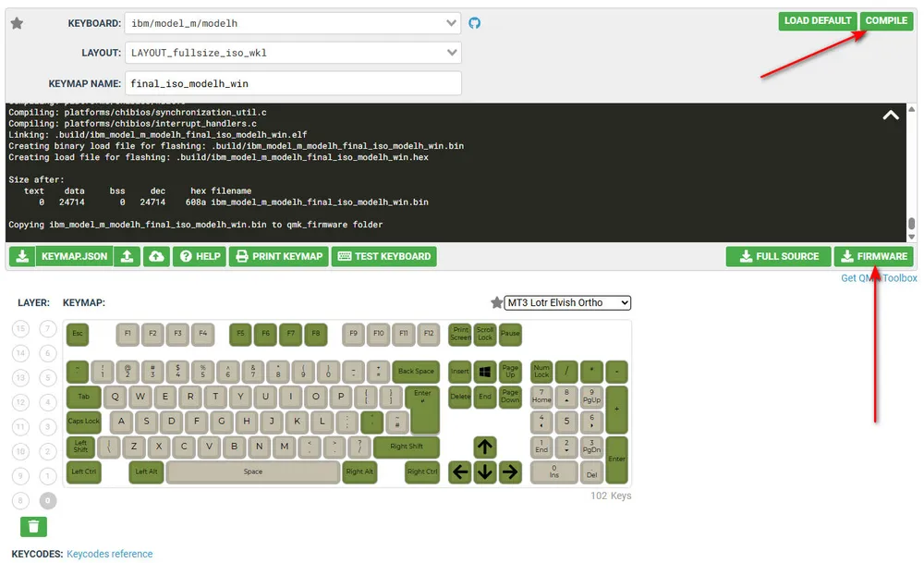Click the cloud upload from URL icon
Viewport: 924px width, 563px height.
[x=156, y=256]
